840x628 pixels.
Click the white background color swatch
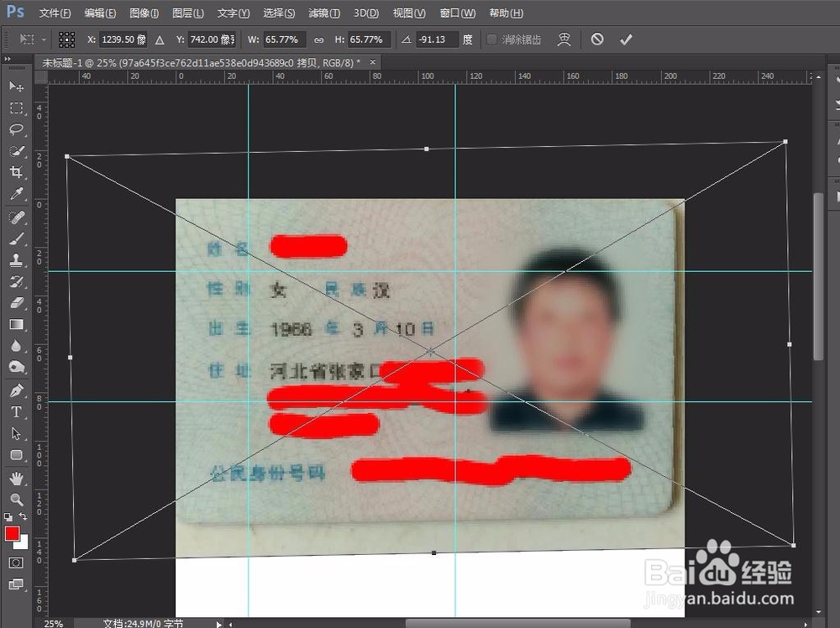point(23,543)
